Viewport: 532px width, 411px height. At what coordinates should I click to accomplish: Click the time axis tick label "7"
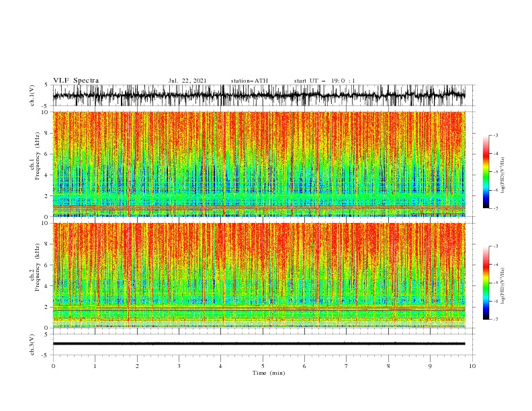pyautogui.click(x=347, y=366)
